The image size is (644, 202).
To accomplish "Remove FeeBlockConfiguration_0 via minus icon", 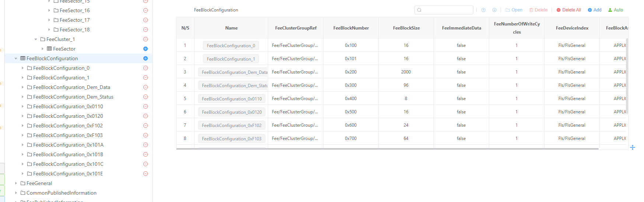I will point(146,68).
